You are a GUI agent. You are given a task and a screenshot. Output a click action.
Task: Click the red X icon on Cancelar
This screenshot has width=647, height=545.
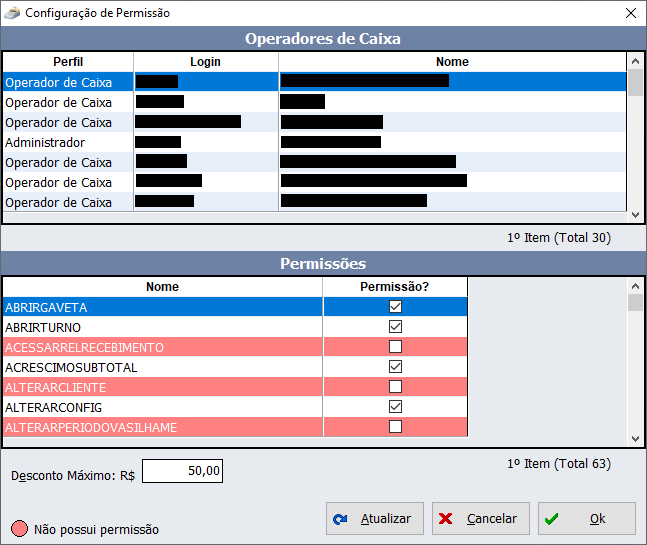tap(446, 519)
